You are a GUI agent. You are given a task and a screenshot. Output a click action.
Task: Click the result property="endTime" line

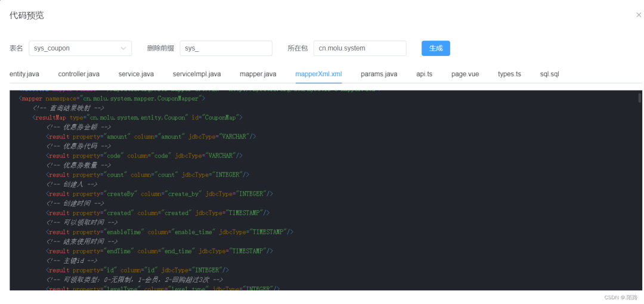(159, 251)
